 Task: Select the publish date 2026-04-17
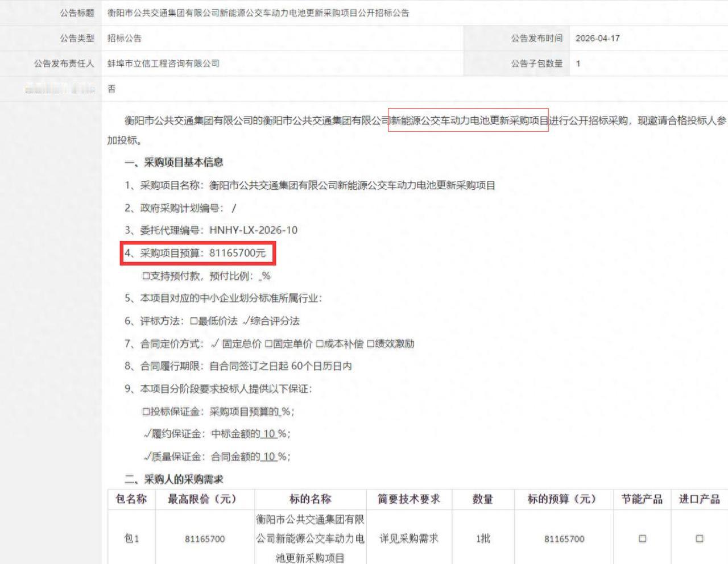point(598,38)
